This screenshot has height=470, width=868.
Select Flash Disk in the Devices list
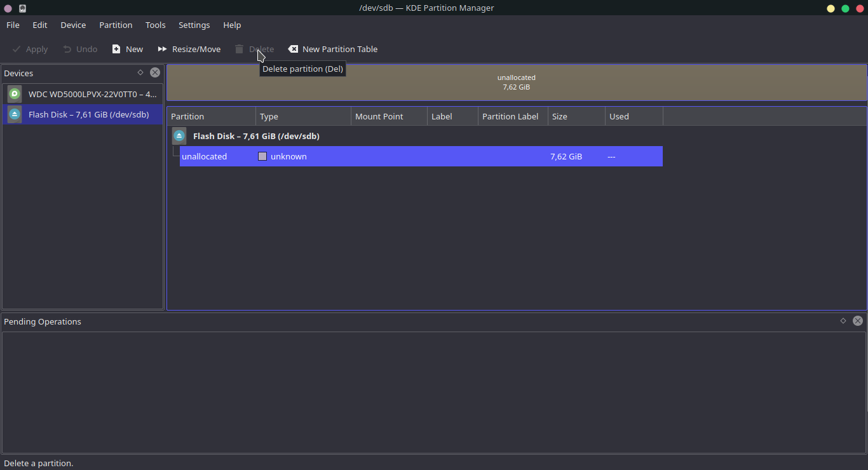click(83, 114)
